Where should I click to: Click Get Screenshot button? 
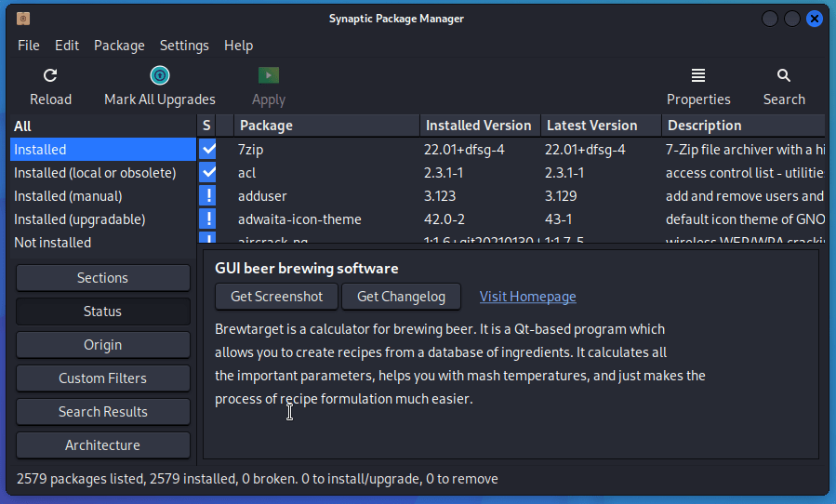click(277, 297)
